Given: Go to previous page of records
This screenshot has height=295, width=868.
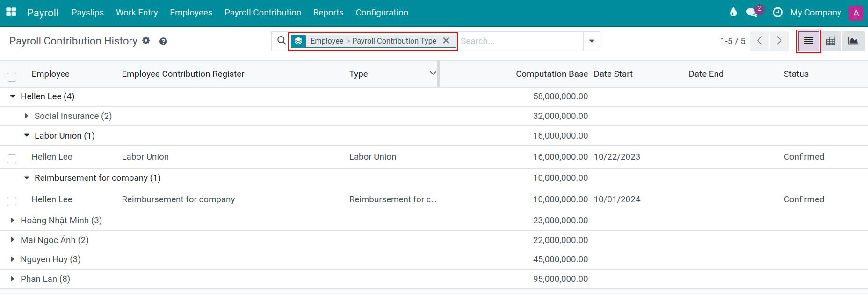Looking at the screenshot, I should coord(760,41).
